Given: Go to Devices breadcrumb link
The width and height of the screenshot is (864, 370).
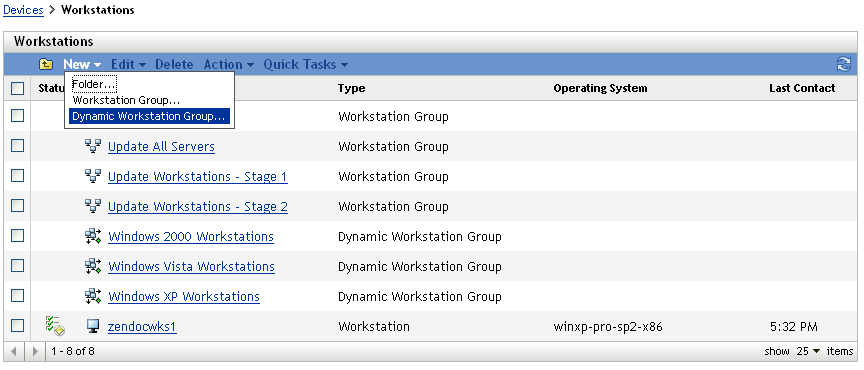Looking at the screenshot, I should pos(23,10).
